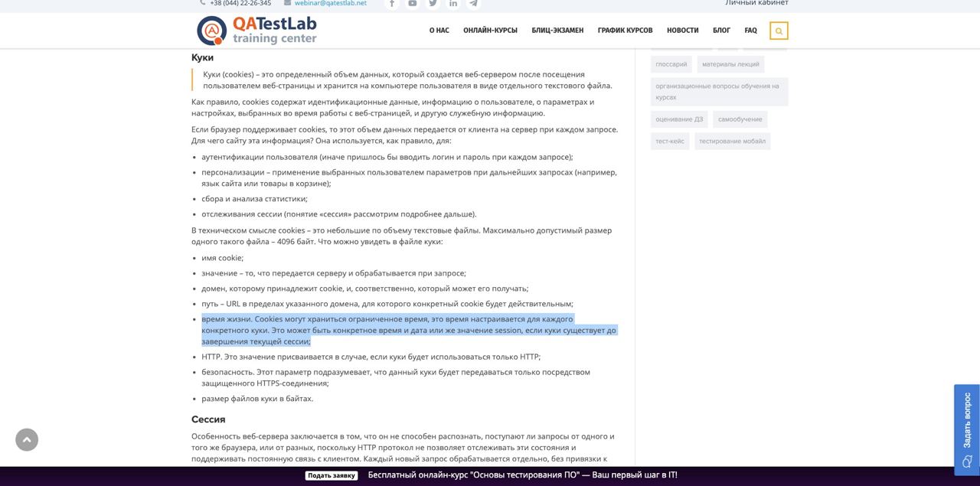Click the 'Куки' section heading

(202, 57)
